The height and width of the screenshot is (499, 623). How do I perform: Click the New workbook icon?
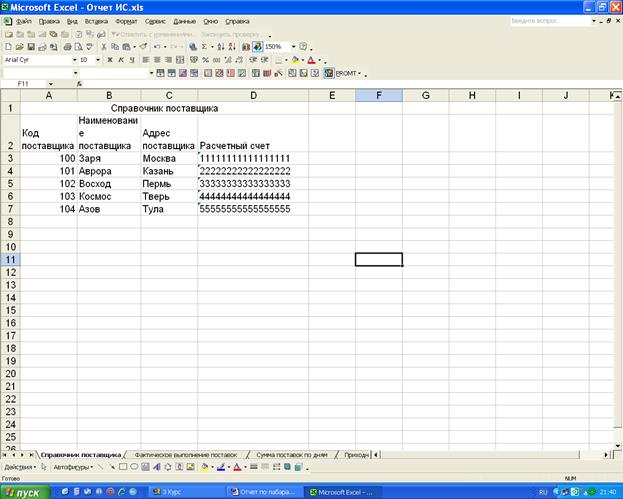8,47
